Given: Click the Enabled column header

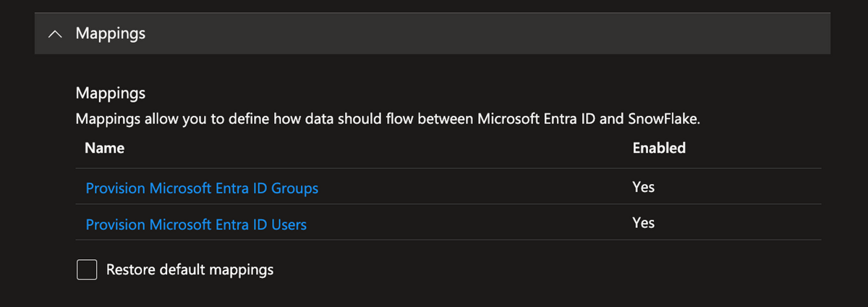Looking at the screenshot, I should [x=659, y=148].
